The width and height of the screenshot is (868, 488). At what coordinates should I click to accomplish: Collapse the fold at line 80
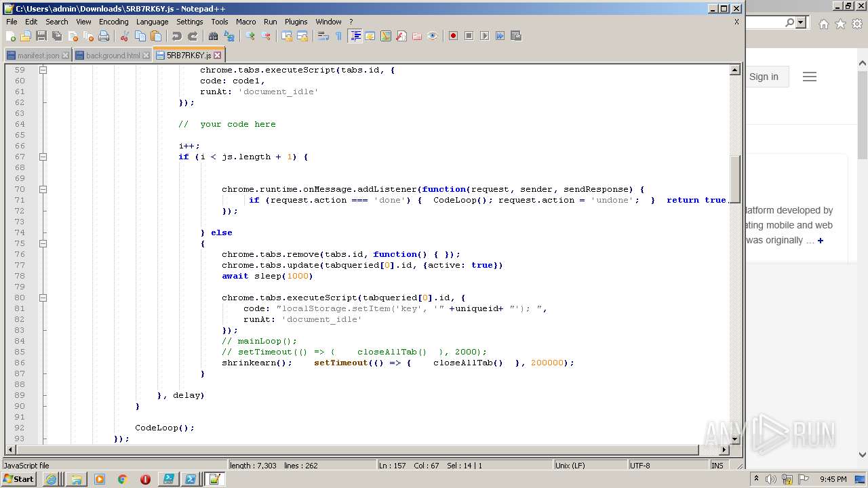point(43,298)
